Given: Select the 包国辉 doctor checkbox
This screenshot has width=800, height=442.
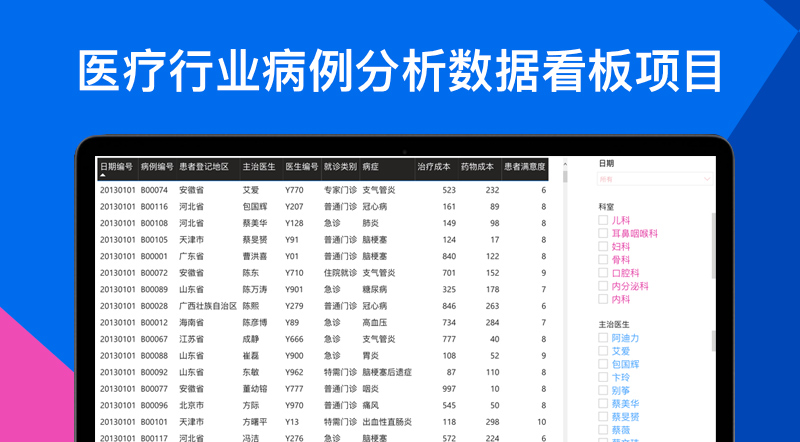Looking at the screenshot, I should (x=603, y=365).
